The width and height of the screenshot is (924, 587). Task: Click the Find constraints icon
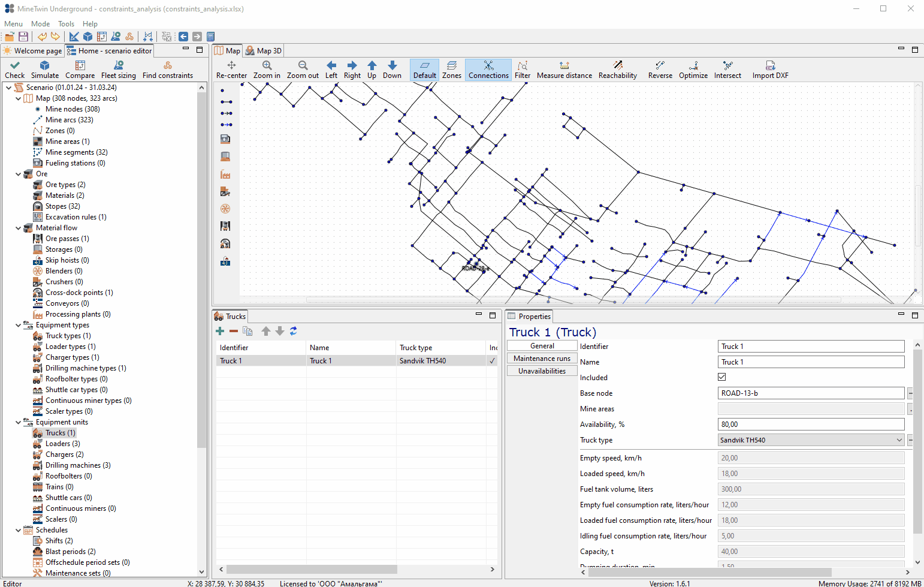pos(168,65)
